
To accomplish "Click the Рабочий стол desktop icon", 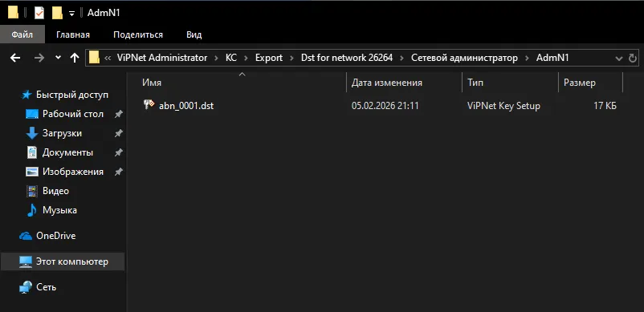I will click(x=32, y=114).
